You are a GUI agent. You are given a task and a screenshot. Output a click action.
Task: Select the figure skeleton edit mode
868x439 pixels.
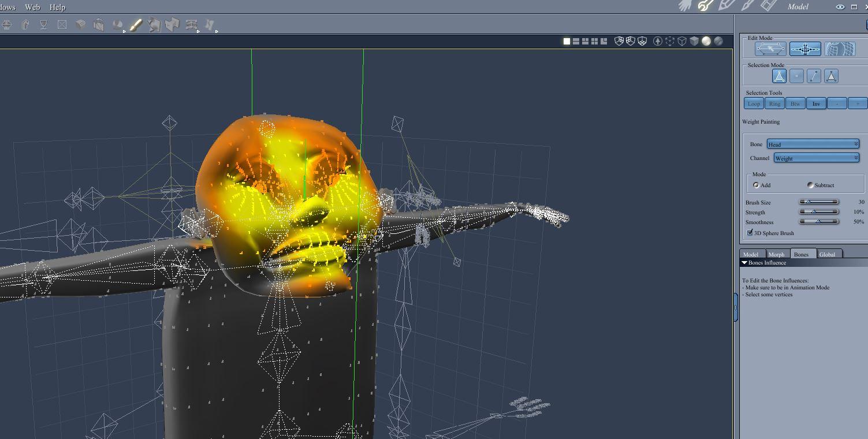tap(805, 49)
